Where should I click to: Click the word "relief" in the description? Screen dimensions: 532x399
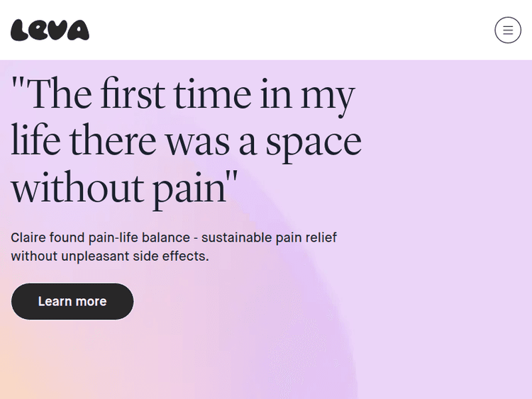[x=318, y=237]
